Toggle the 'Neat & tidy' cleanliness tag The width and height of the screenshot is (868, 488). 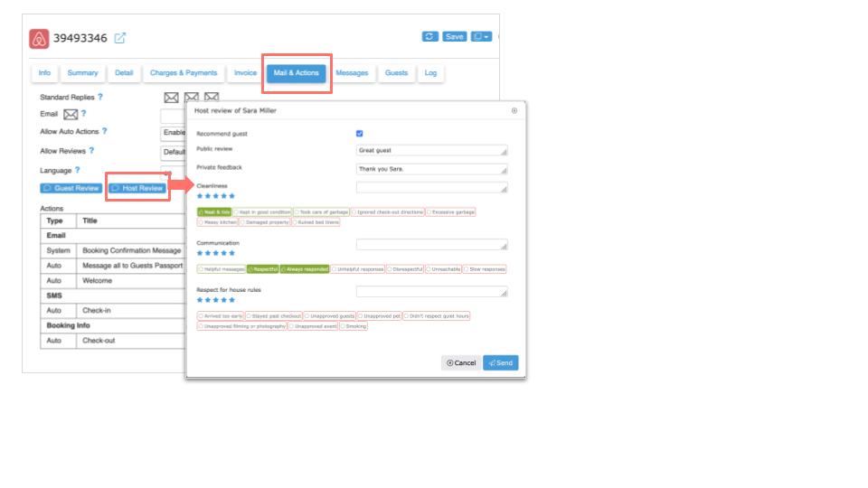click(x=214, y=211)
